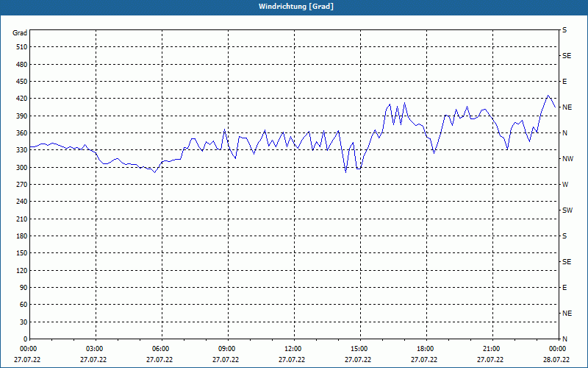Click the 240 y-axis value
The image size is (588, 368).
coord(22,202)
